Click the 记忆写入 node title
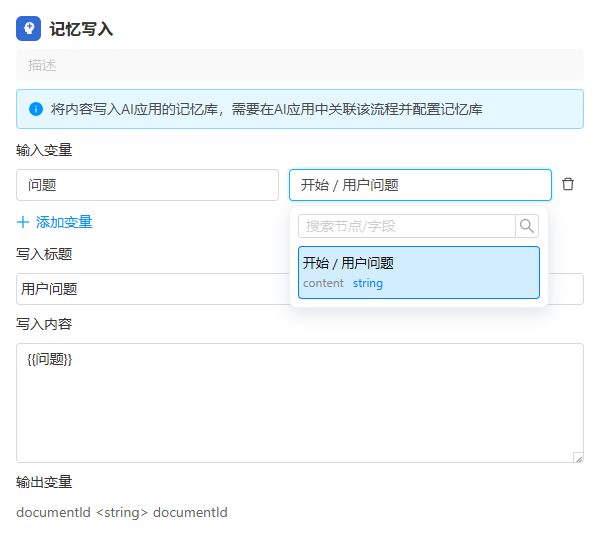The width and height of the screenshot is (600, 533). pyautogui.click(x=81, y=29)
